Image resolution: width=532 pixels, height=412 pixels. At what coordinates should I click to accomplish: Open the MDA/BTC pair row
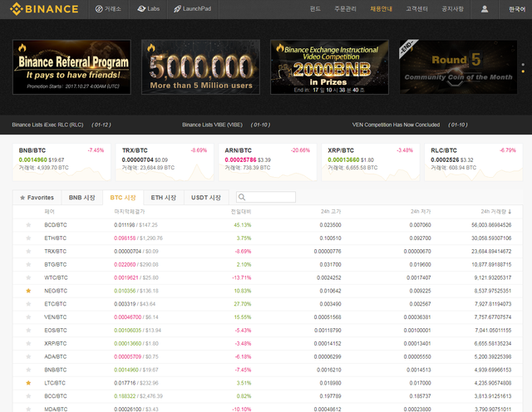(x=268, y=408)
